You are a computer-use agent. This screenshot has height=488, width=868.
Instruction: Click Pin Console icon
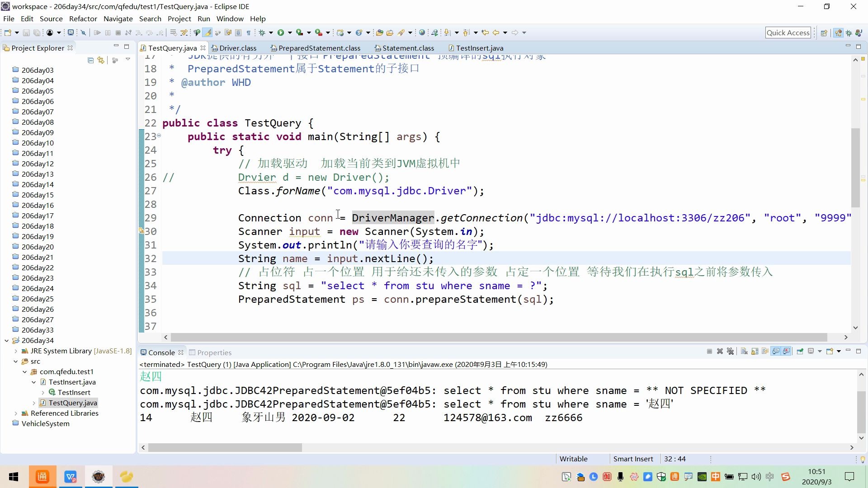[x=800, y=352]
